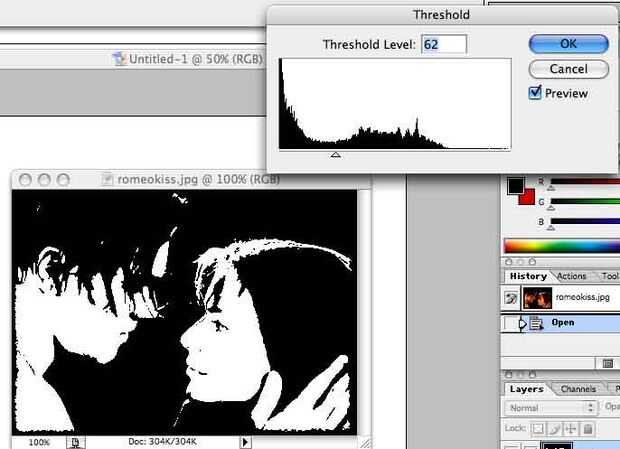Toggle lock all padlock icon
The height and width of the screenshot is (449, 620).
(x=588, y=429)
